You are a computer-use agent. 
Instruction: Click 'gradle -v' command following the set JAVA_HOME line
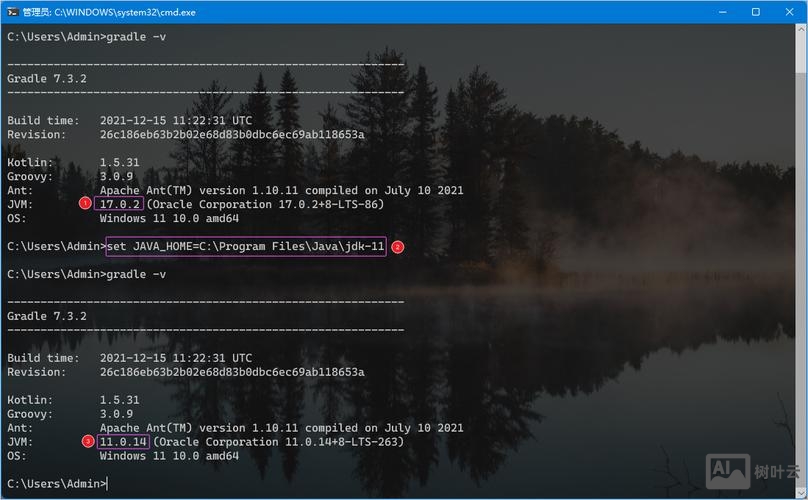coord(136,274)
